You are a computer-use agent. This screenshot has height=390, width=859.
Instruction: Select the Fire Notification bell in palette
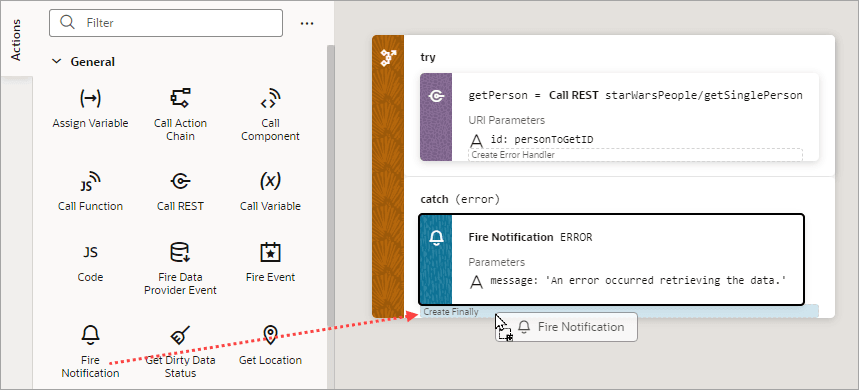(90, 334)
